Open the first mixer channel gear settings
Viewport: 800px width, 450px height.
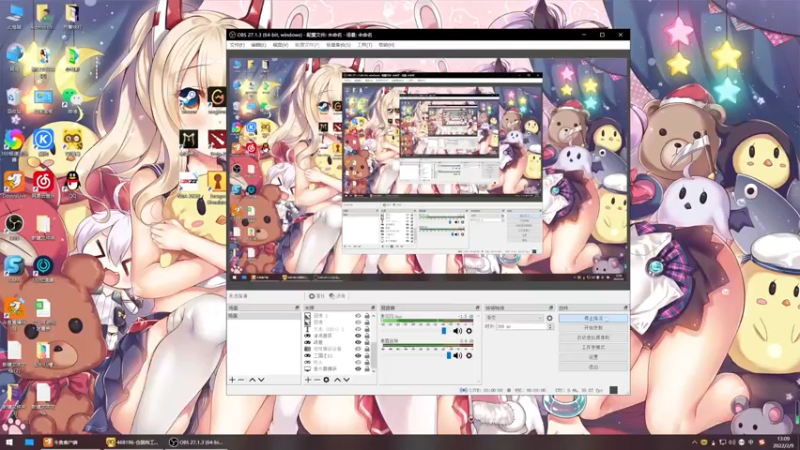[x=469, y=331]
